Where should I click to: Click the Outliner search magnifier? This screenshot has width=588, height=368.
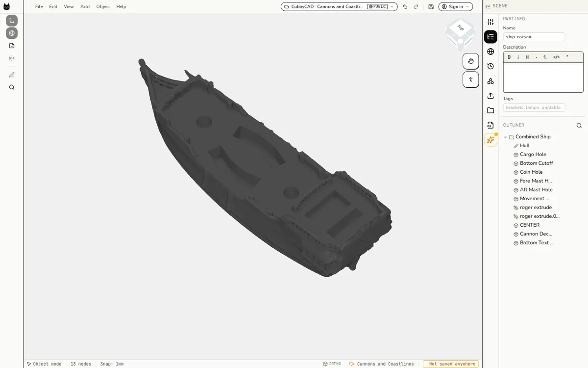[579, 125]
